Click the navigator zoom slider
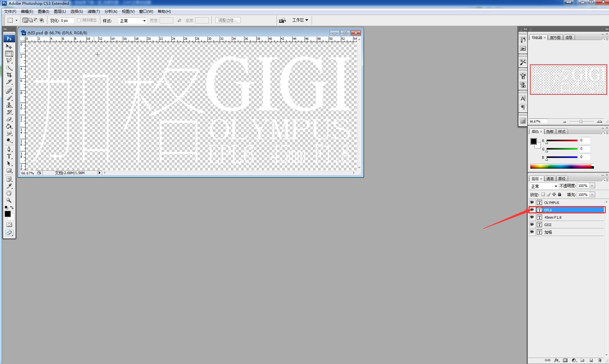 coord(581,122)
